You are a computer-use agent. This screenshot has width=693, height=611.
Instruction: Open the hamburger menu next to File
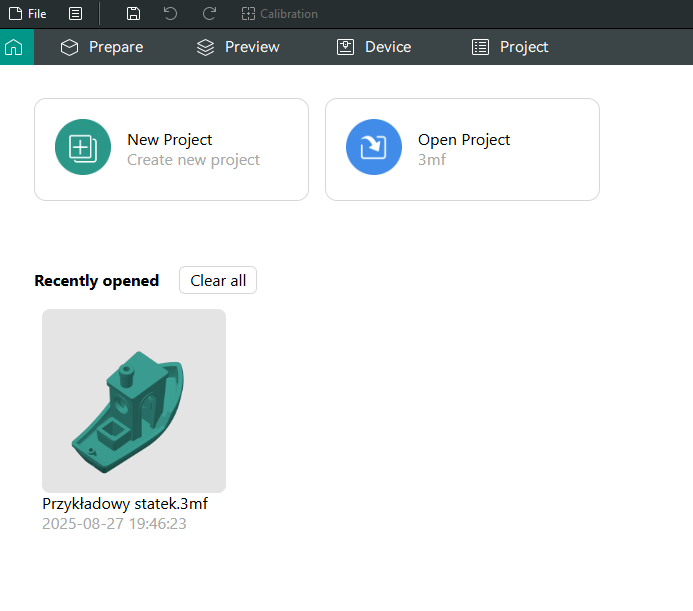[76, 14]
